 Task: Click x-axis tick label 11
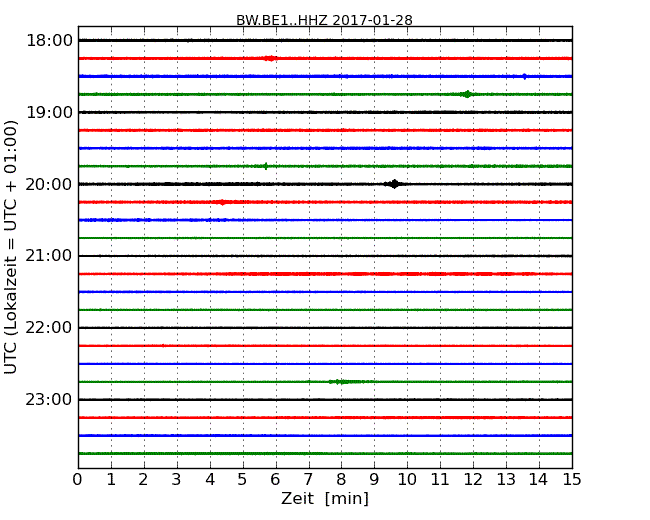click(440, 479)
